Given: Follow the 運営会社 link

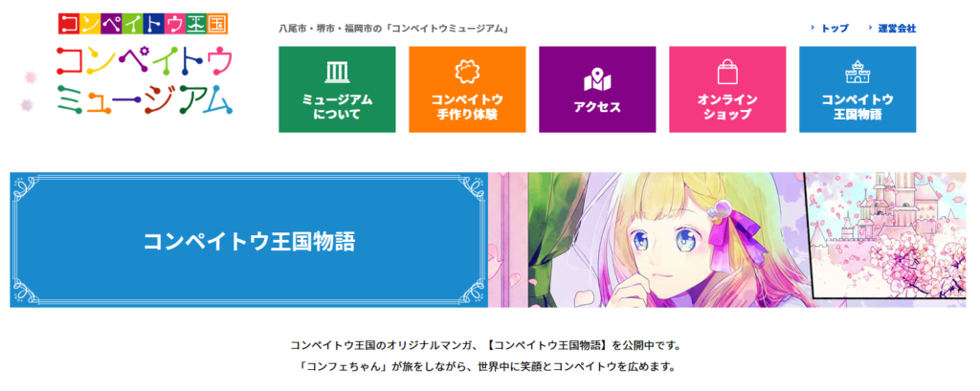Looking at the screenshot, I should [897, 28].
